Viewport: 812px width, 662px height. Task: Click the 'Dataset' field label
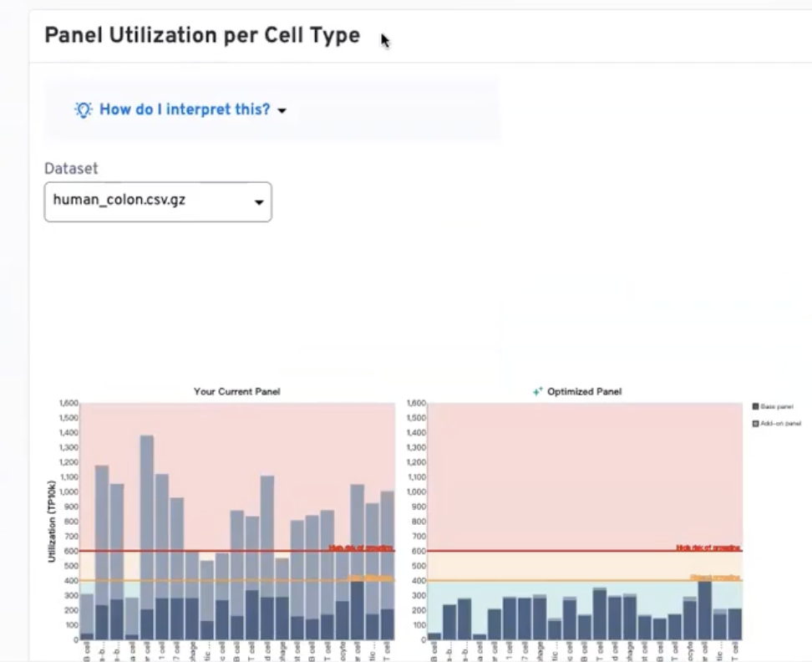tap(71, 168)
